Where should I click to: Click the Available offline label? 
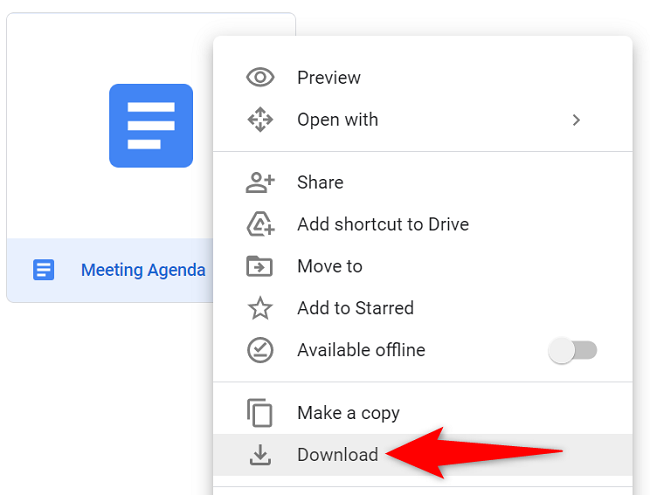pyautogui.click(x=361, y=350)
